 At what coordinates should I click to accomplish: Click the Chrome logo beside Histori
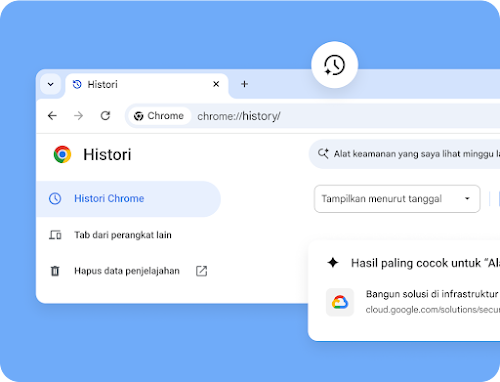[x=62, y=154]
